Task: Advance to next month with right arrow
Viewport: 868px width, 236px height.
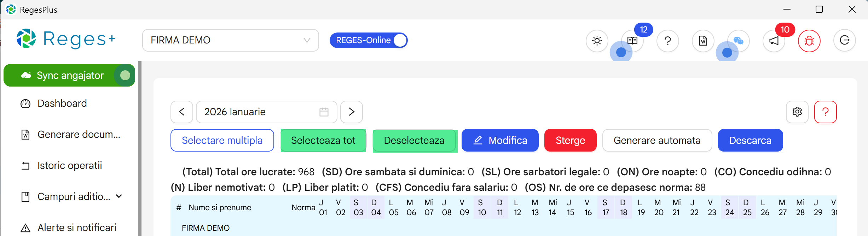Action: [x=352, y=112]
